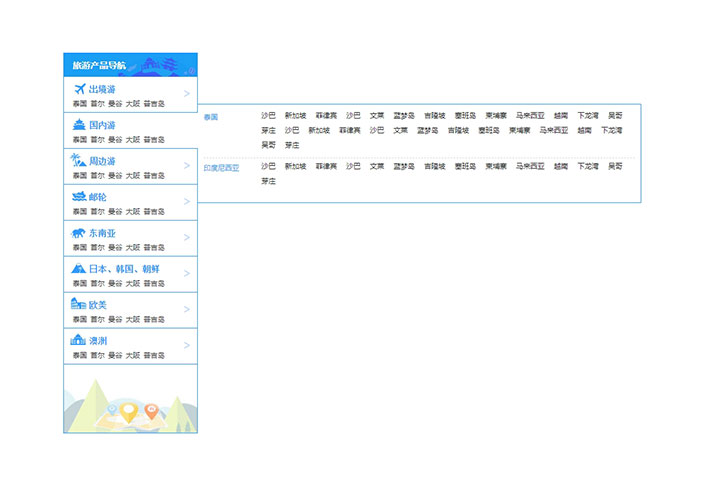The image size is (710, 501).
Task: Open the 东南亚 flyout with its right arrow
Action: coord(187,238)
